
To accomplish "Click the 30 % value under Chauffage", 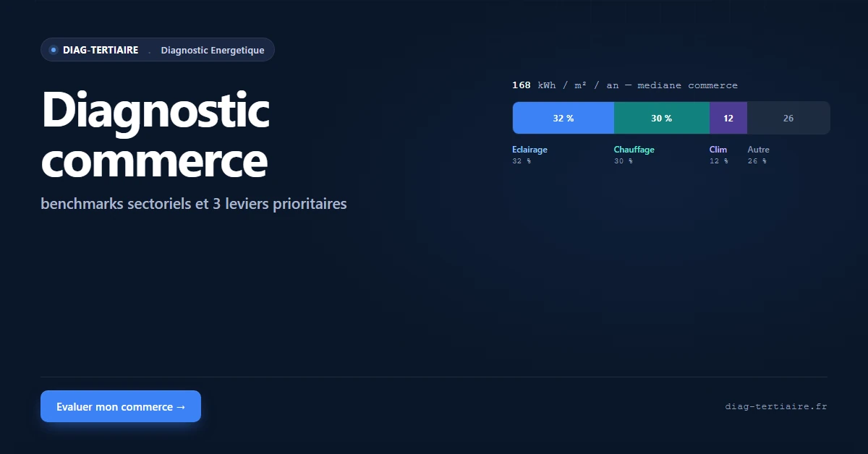I will pyautogui.click(x=624, y=161).
